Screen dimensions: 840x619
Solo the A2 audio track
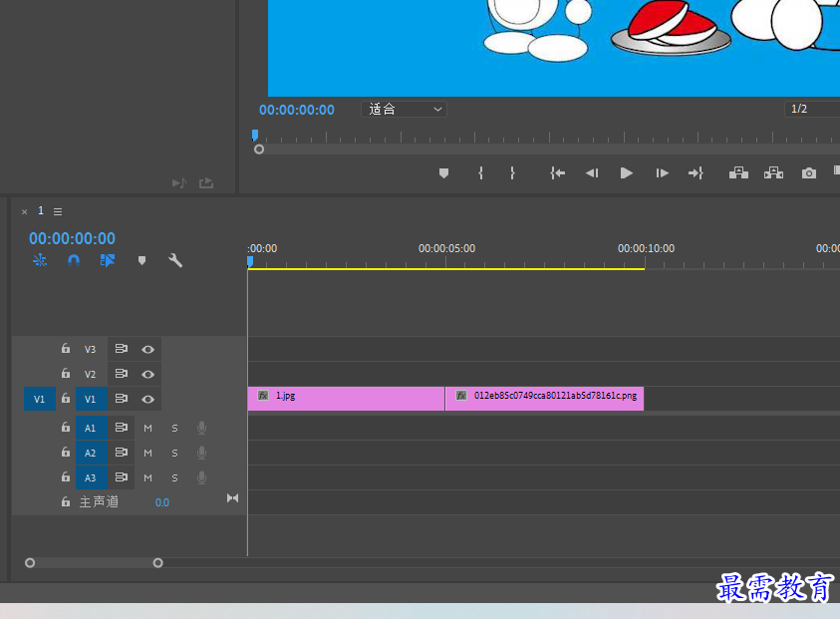[x=174, y=453]
